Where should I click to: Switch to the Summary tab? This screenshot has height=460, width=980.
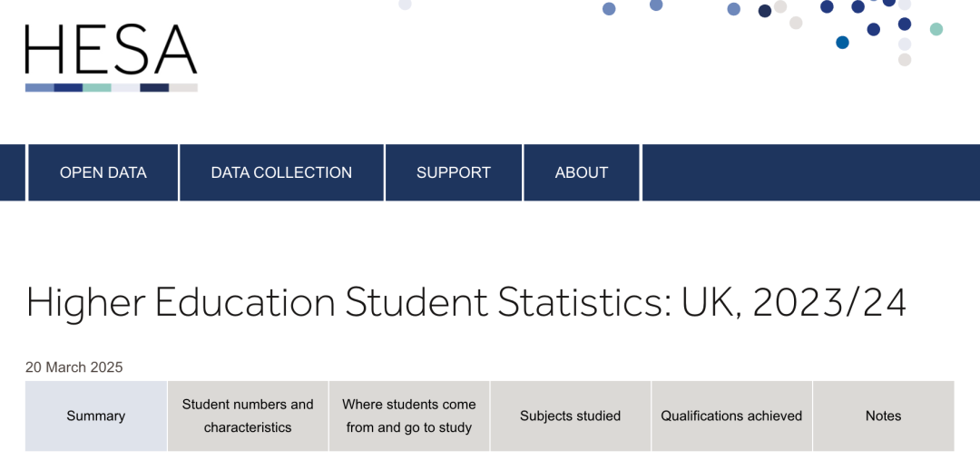(96, 416)
